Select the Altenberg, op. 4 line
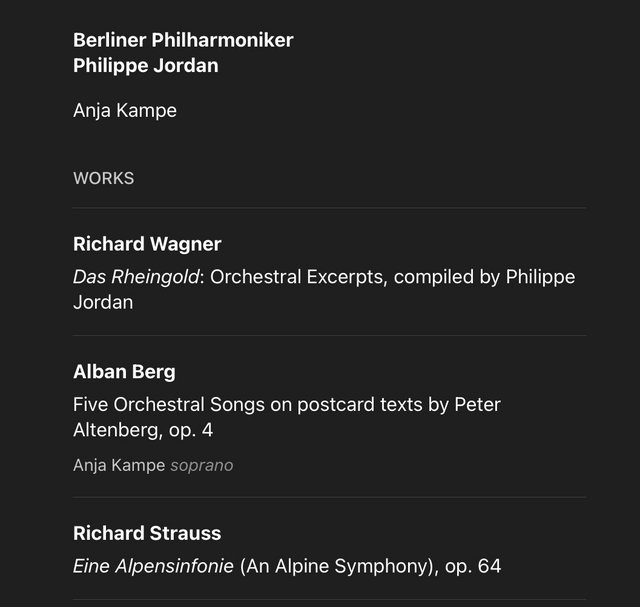 [x=143, y=430]
